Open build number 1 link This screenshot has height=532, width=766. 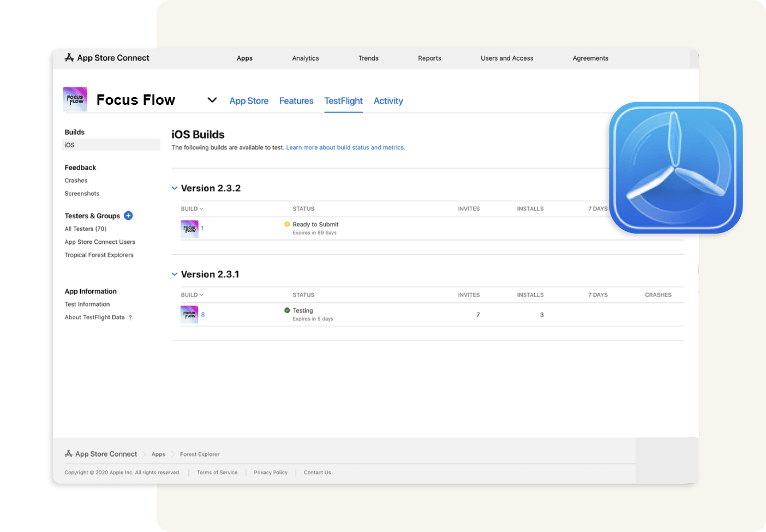202,229
